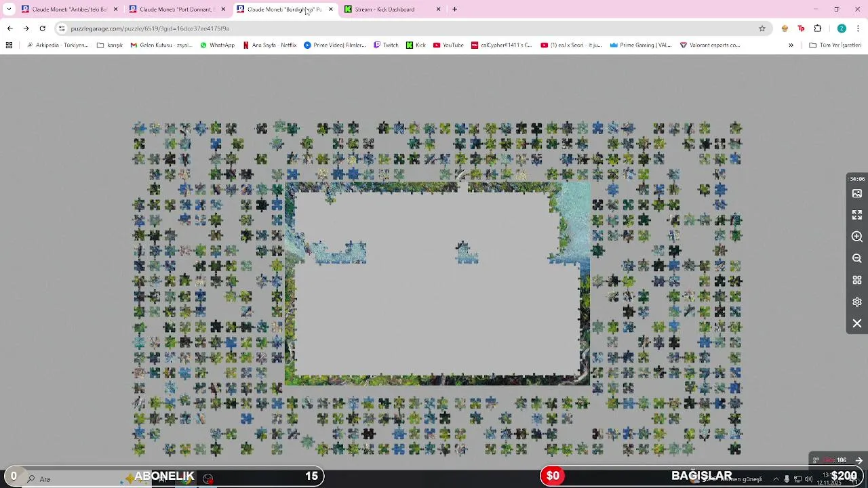Screen dimensions: 868x488
Task: Open the apps grid in bookmarks bar
Action: (x=9, y=45)
